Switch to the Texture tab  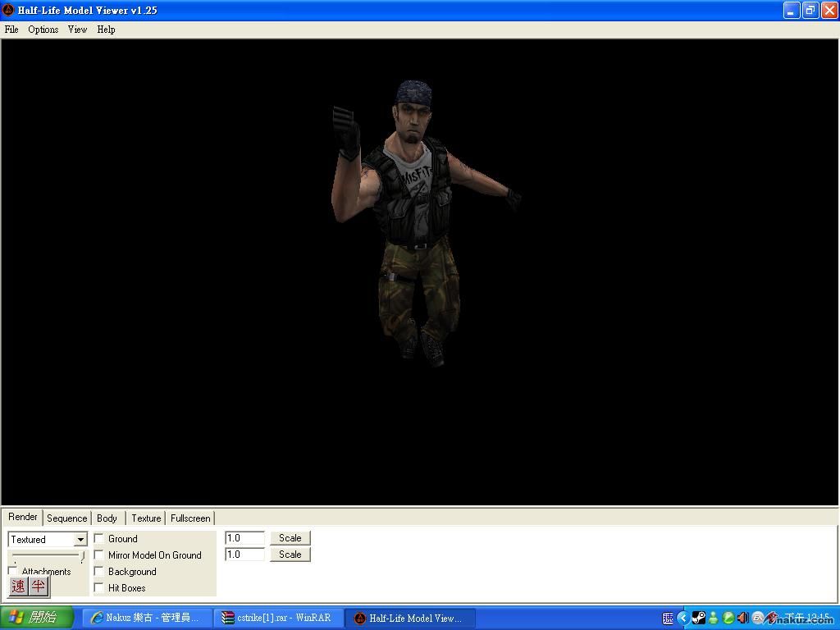coord(146,518)
